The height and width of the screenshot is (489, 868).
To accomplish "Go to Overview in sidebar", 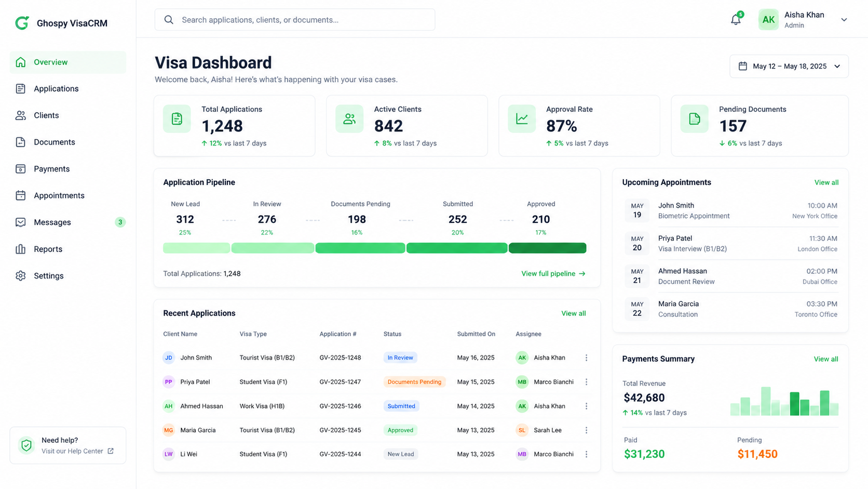I will (x=68, y=62).
